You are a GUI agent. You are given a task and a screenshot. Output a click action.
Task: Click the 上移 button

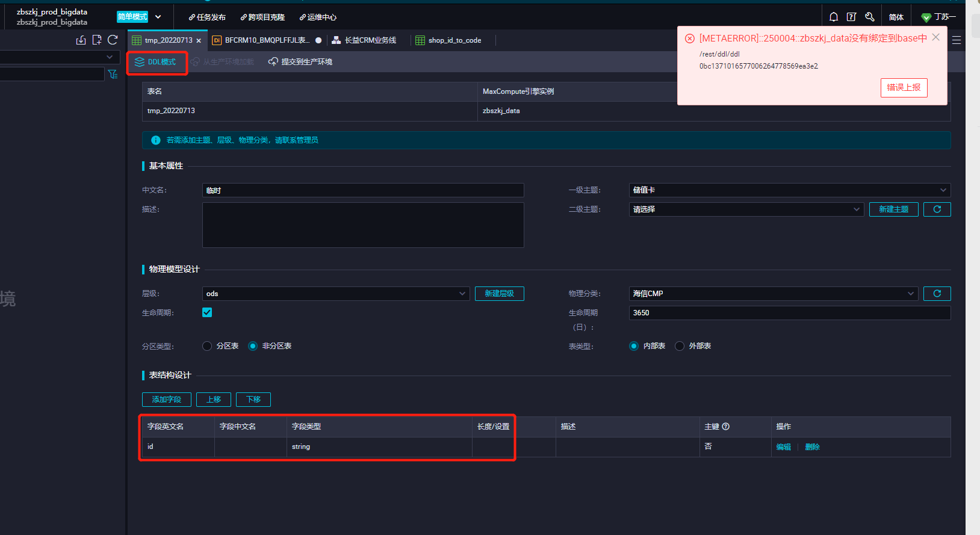214,400
